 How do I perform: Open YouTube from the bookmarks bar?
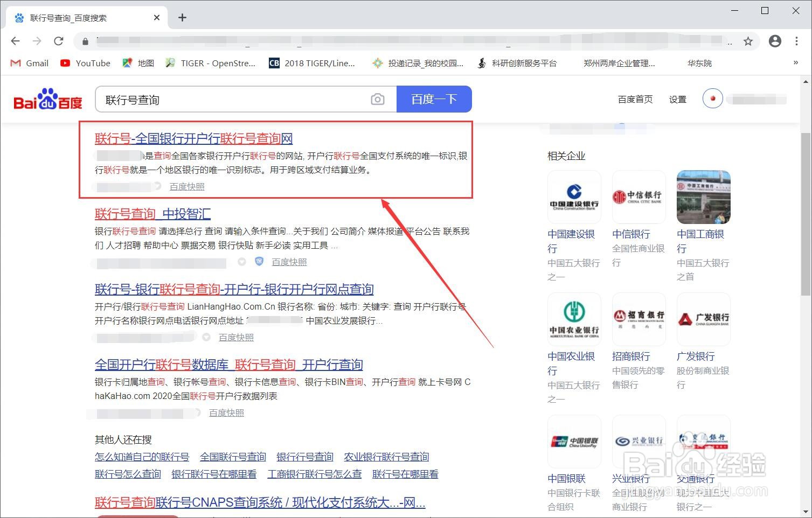(x=85, y=63)
